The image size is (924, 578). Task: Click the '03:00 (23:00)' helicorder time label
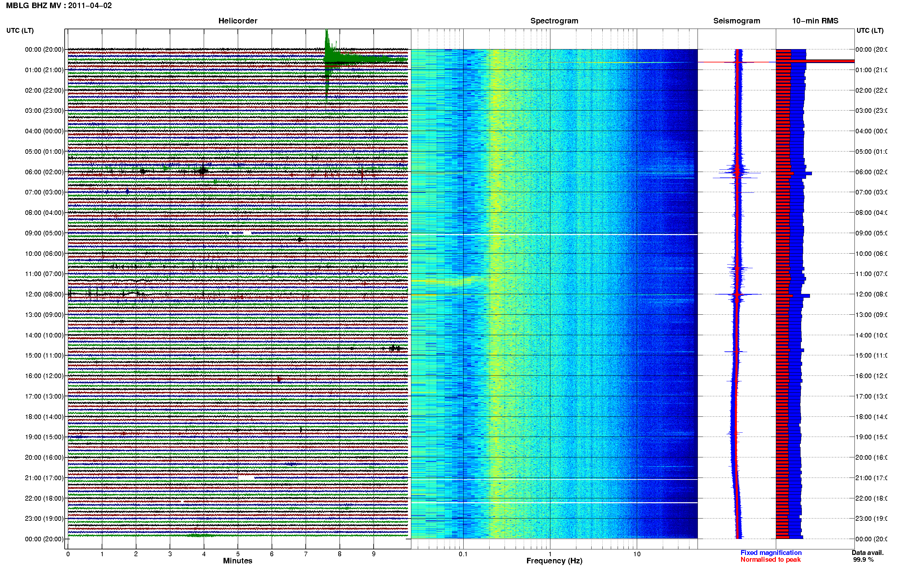[x=44, y=111]
